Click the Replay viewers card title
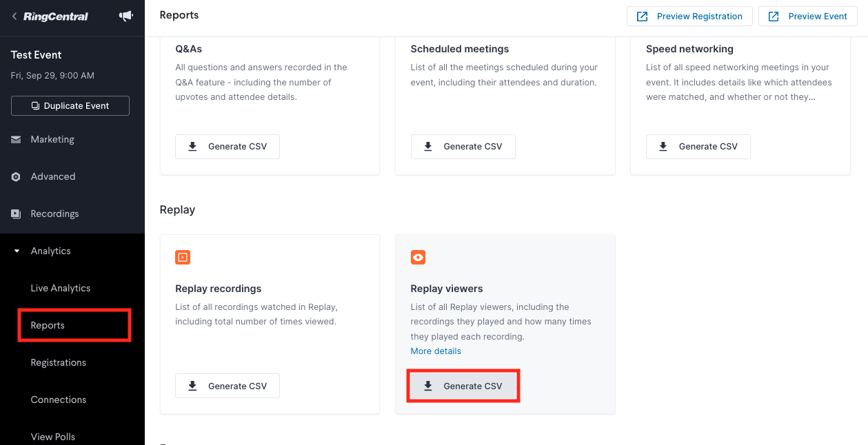Image resolution: width=868 pixels, height=445 pixels. [x=447, y=289]
